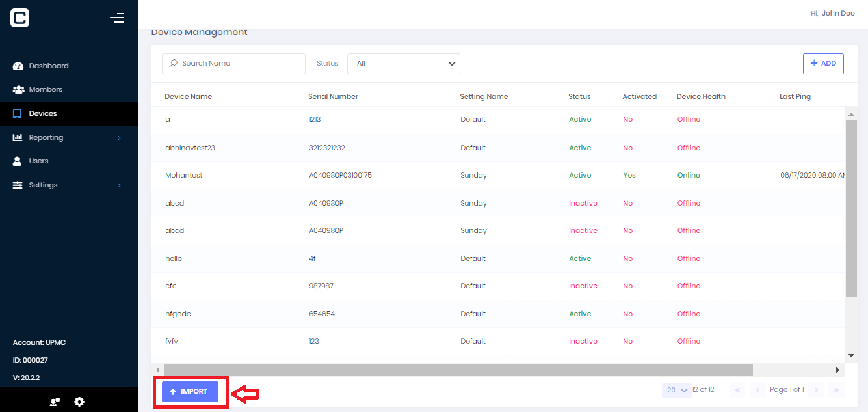
Task: Select the Devices menu item
Action: click(x=69, y=113)
